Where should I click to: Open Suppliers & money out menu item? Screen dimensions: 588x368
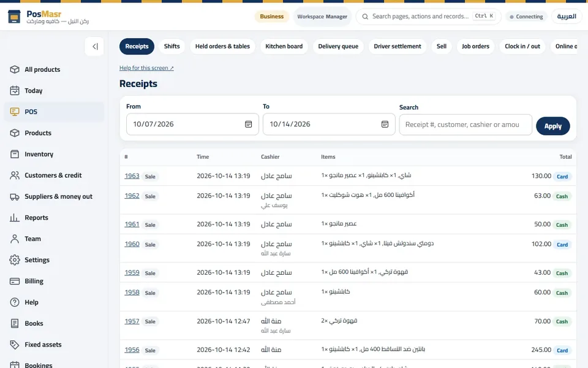tap(54, 196)
